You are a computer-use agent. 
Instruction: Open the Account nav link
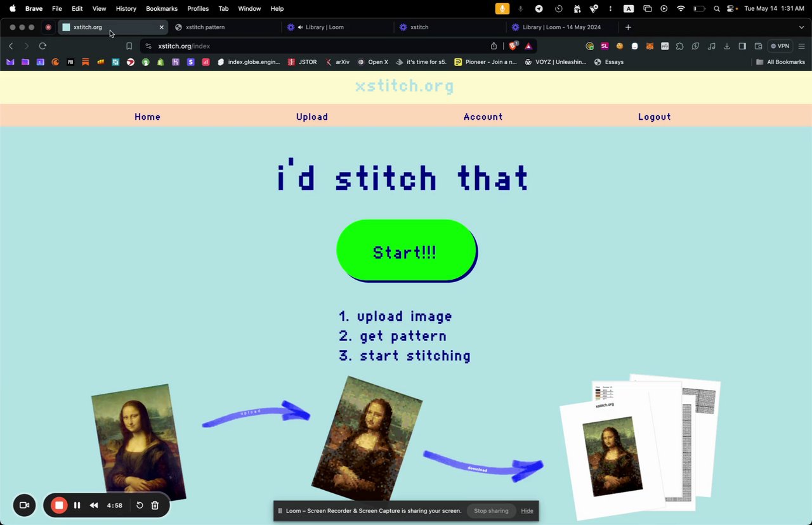[x=483, y=117]
